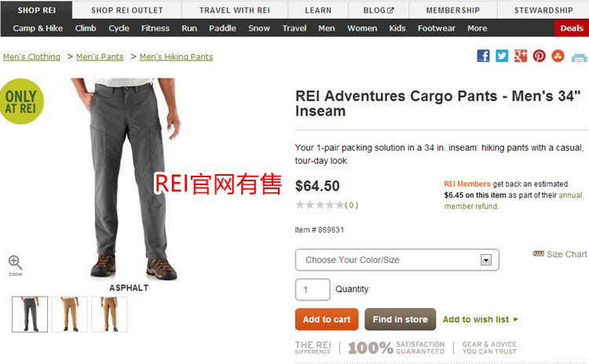The height and width of the screenshot is (364, 589).
Task: Go to the Membership tab
Action: click(x=452, y=10)
